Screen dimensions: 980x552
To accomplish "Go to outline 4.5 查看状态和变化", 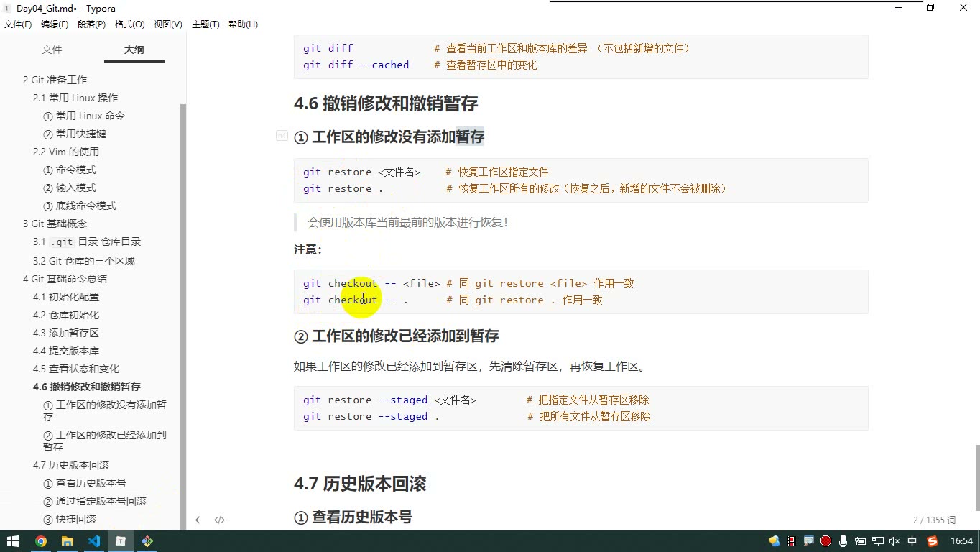I will 76,369.
